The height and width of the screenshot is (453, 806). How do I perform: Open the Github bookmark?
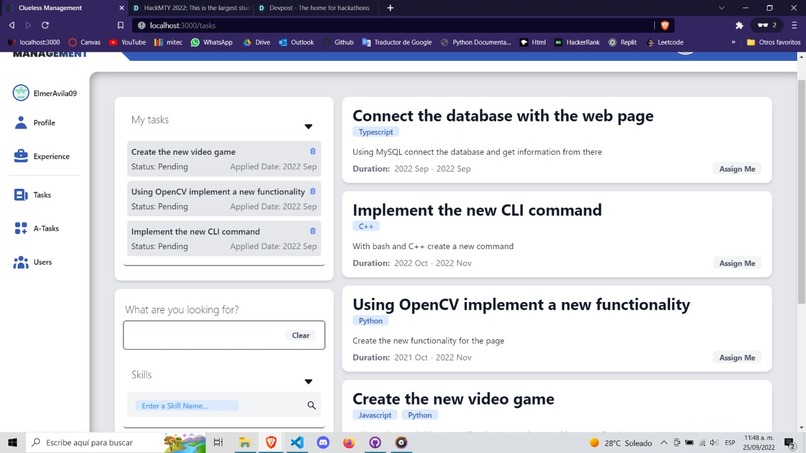338,42
